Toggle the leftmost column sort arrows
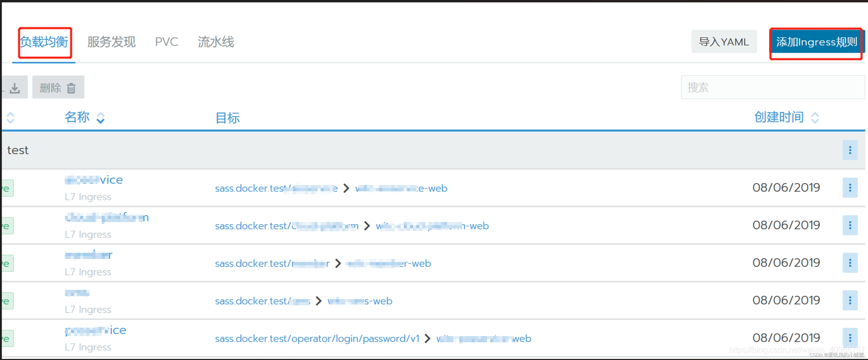Viewport: 868px width, 360px height. [x=11, y=118]
